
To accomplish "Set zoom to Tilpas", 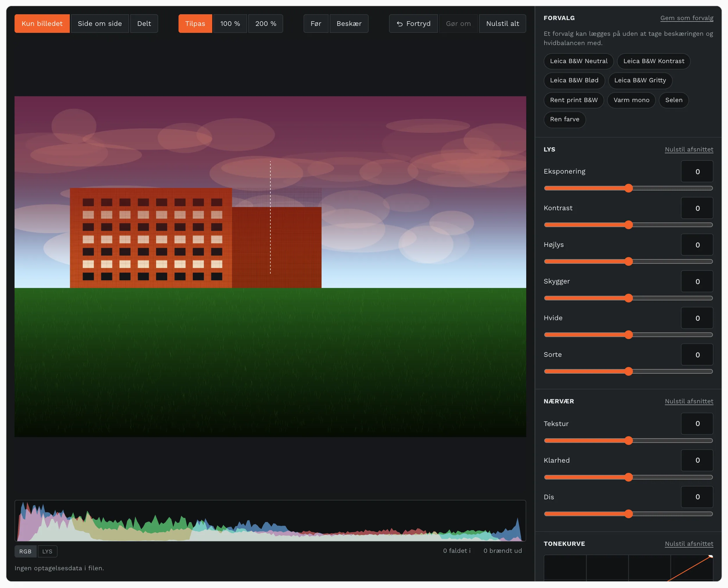I will (195, 23).
